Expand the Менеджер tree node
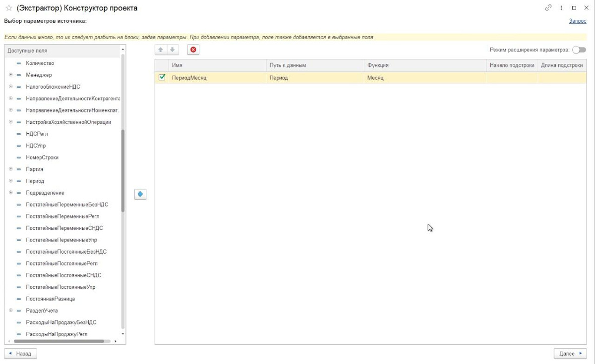Image resolution: width=595 pixels, height=364 pixels. [10, 75]
